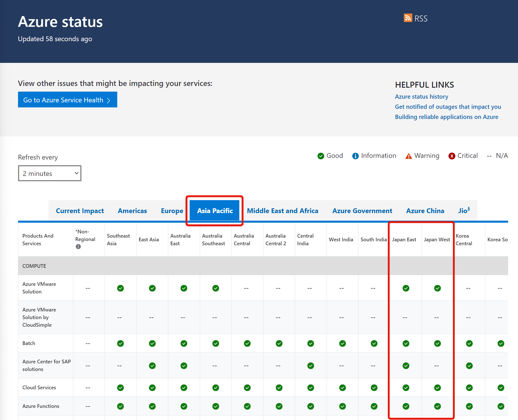
Task: Open Get notified of outages link
Action: 448,107
